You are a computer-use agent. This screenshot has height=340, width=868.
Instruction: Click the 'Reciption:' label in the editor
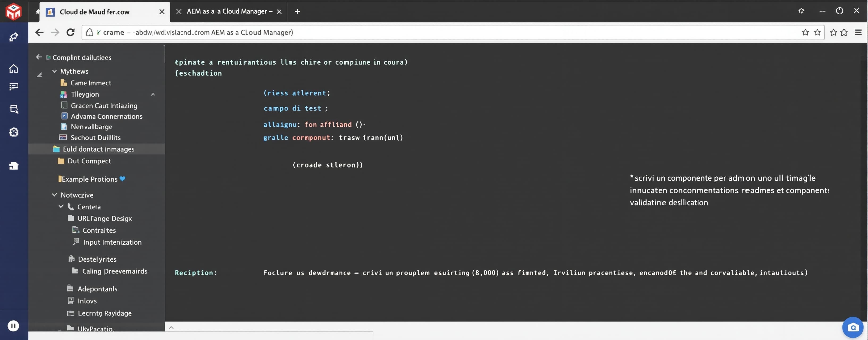pos(196,273)
